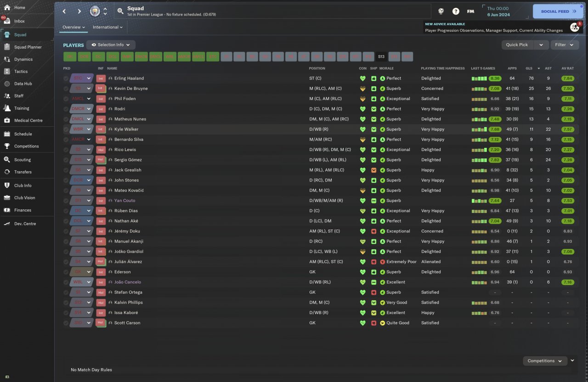
Task: Open the Medical Centre icon
Action: (x=7, y=120)
